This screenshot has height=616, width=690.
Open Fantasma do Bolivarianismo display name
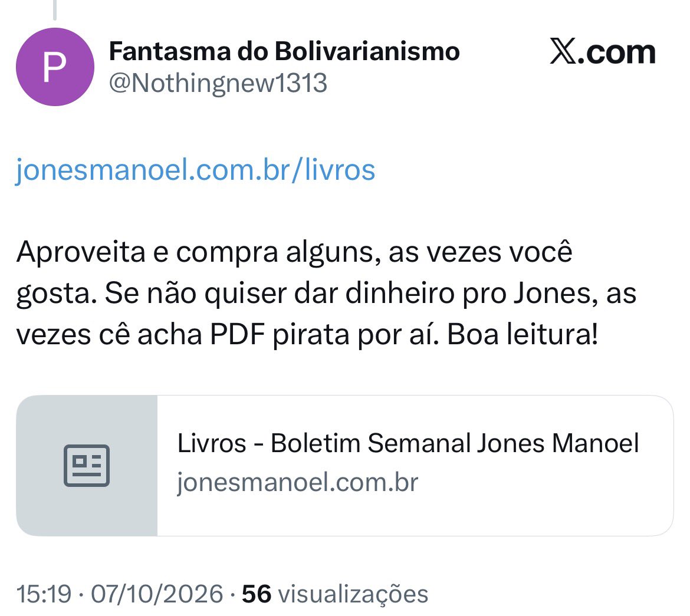coord(284,51)
